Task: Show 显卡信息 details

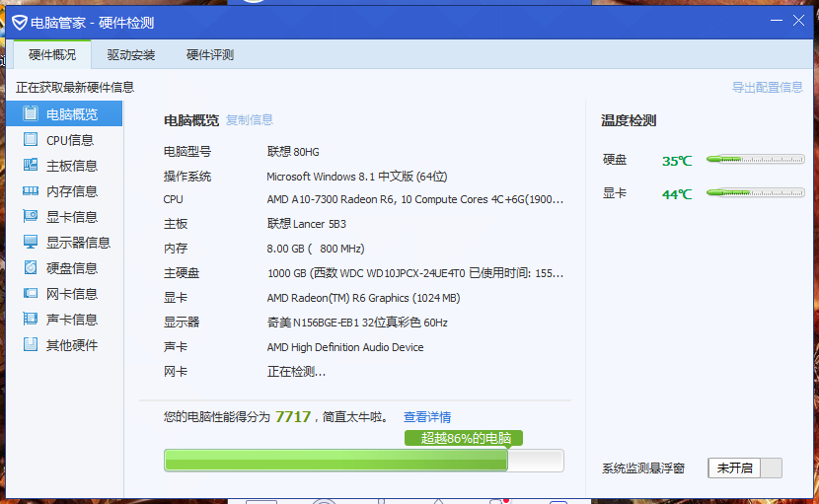Action: coord(64,216)
